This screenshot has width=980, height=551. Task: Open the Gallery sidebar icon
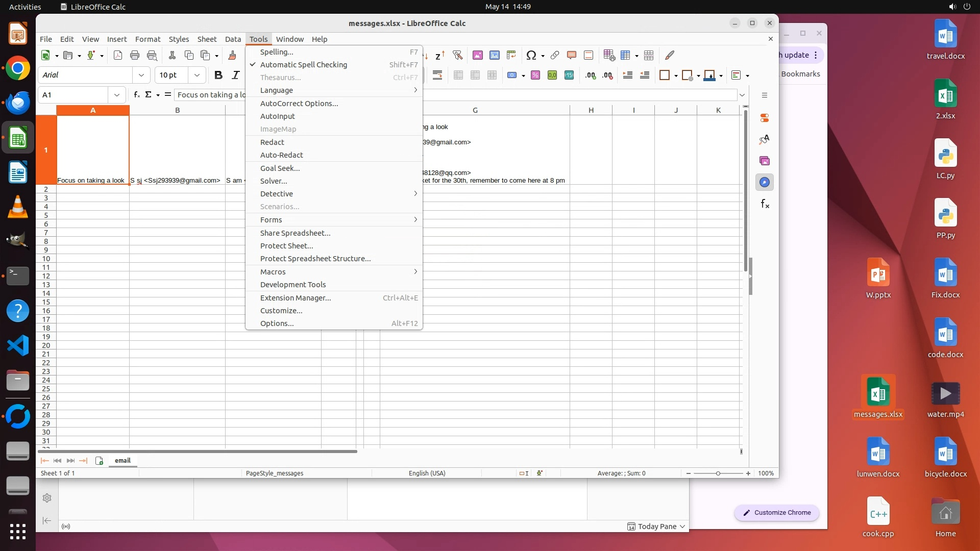[765, 161]
